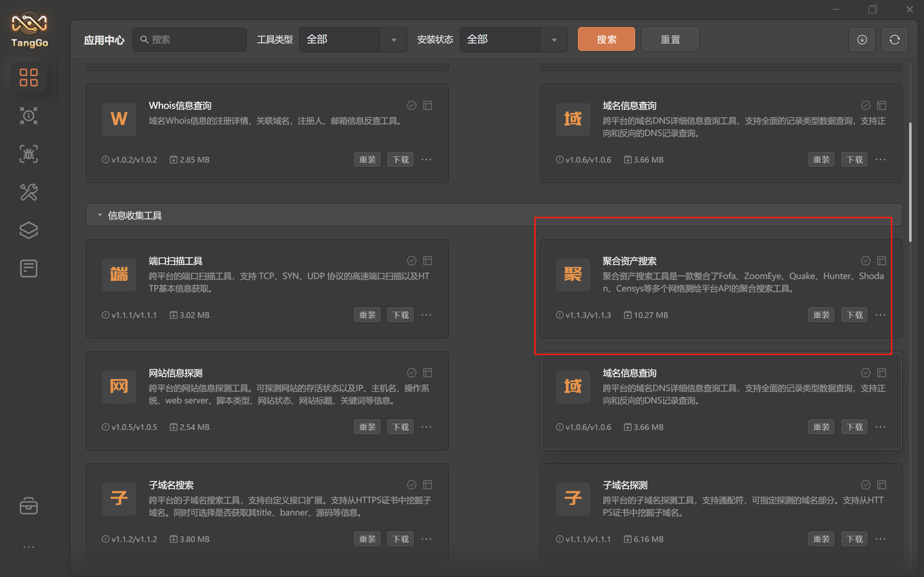Image resolution: width=924 pixels, height=577 pixels.
Task: Click the 网 thumbnail of 网站信息探测
Action: 119,387
